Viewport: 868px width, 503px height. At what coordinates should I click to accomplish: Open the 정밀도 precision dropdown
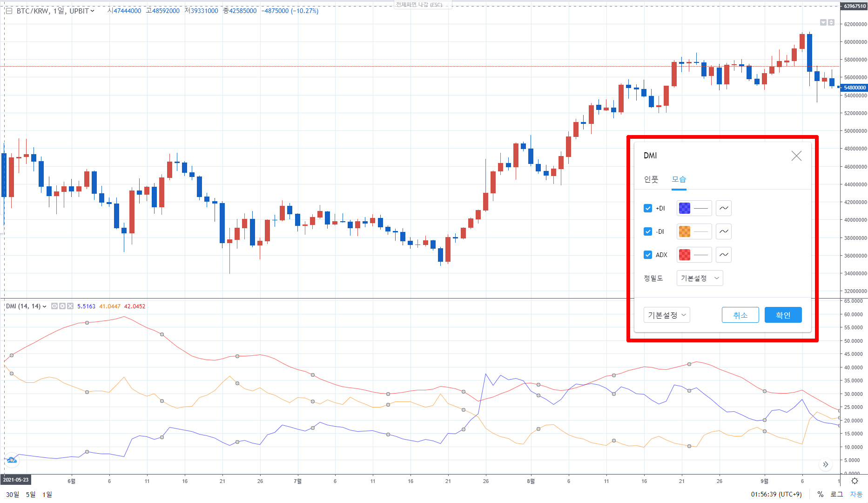[700, 278]
